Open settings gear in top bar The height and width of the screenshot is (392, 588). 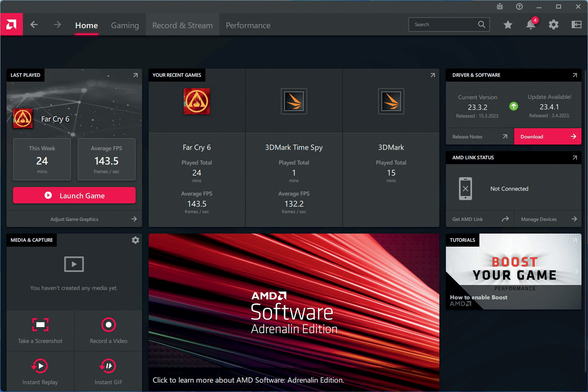pos(553,25)
